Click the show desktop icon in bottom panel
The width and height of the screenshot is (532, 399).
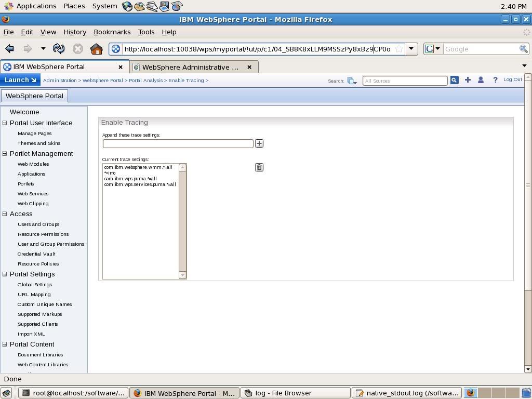tap(6, 393)
